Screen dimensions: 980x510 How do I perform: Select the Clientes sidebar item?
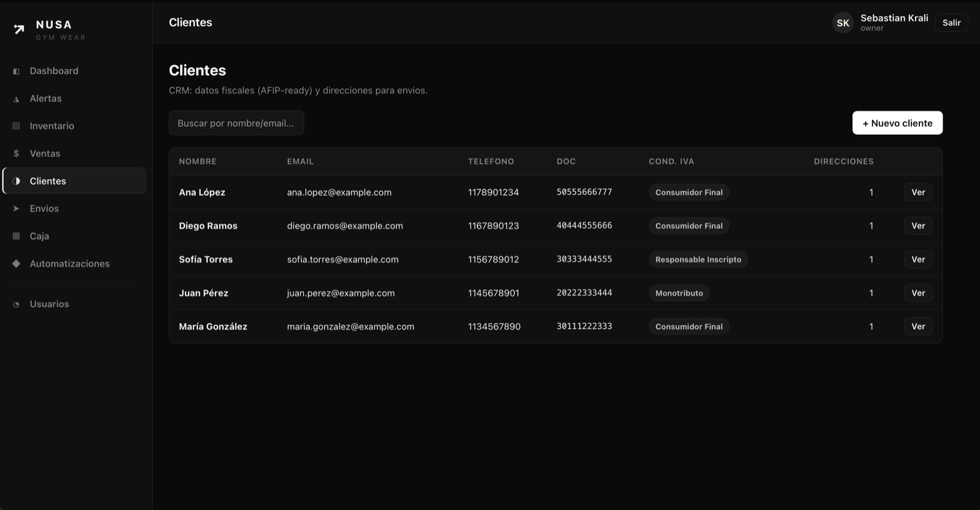(75, 181)
